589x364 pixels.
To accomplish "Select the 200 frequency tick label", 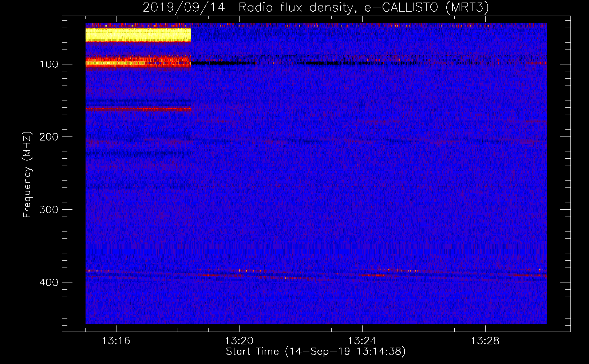I will pos(49,137).
